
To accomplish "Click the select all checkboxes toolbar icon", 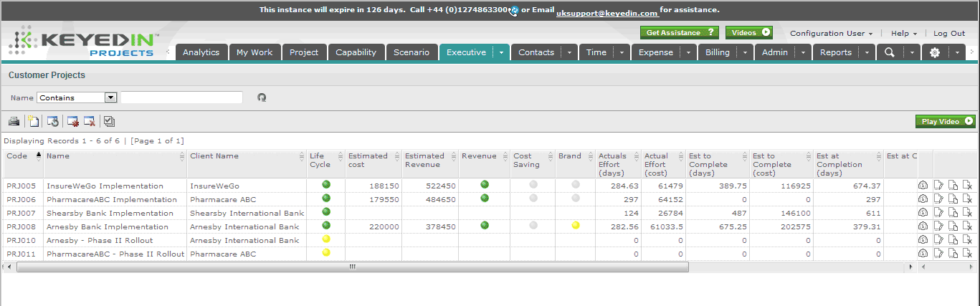I will point(109,122).
